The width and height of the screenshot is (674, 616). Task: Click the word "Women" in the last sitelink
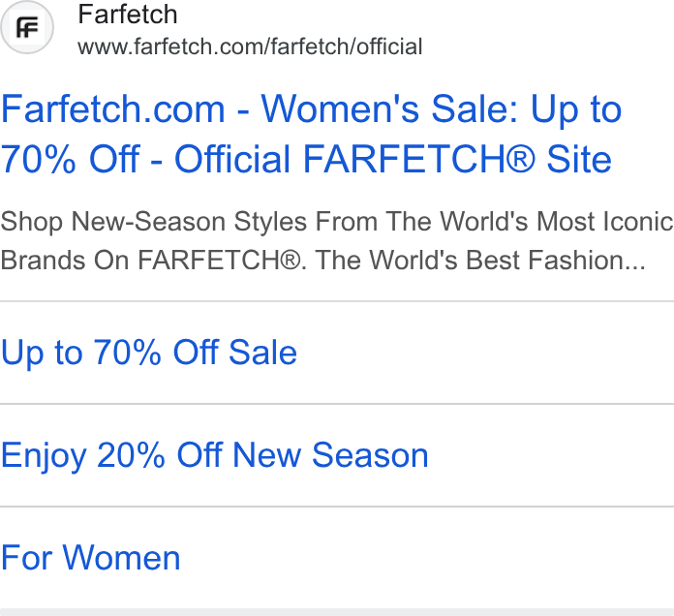(x=121, y=558)
